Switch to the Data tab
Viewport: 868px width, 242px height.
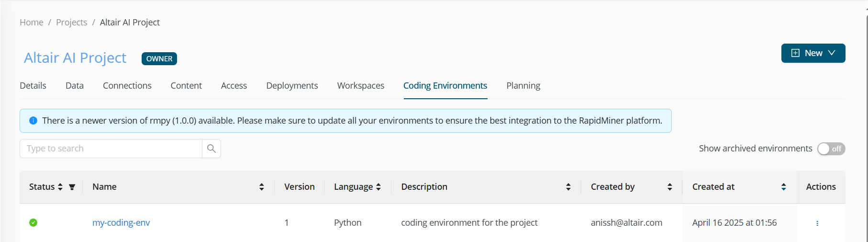[75, 85]
